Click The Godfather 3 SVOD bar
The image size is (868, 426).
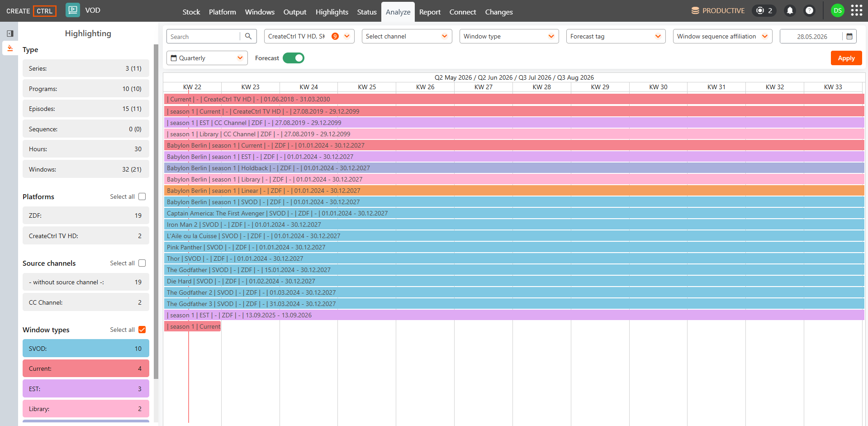[514, 304]
